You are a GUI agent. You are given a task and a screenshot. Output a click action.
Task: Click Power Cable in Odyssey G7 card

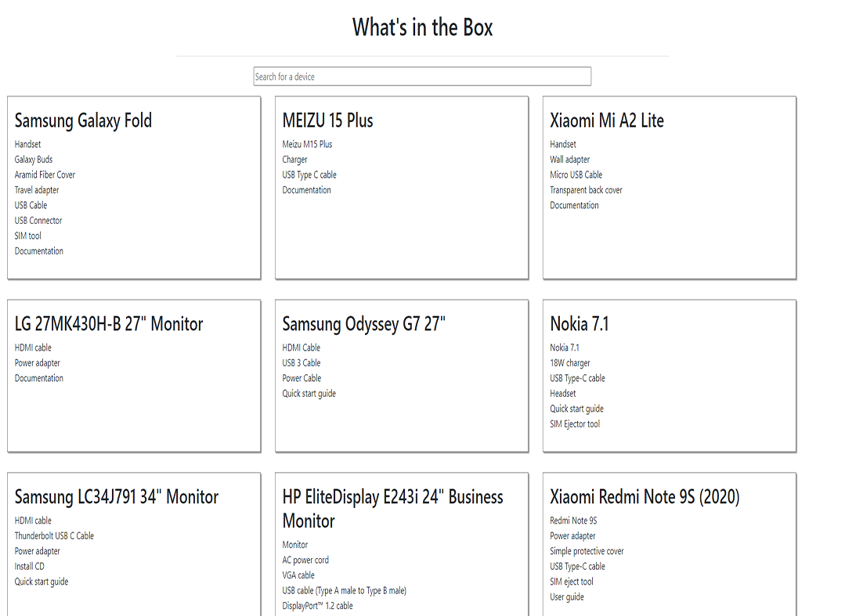click(x=302, y=378)
